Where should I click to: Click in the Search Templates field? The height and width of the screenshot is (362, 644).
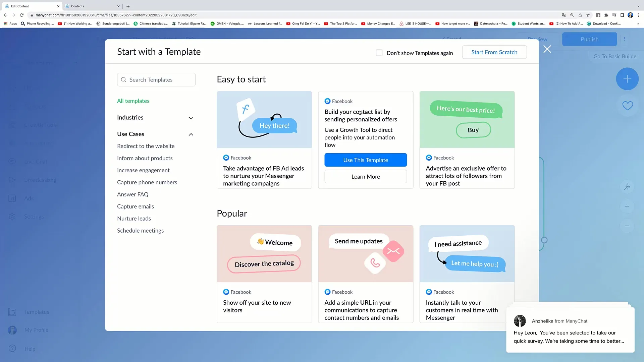[x=156, y=80]
